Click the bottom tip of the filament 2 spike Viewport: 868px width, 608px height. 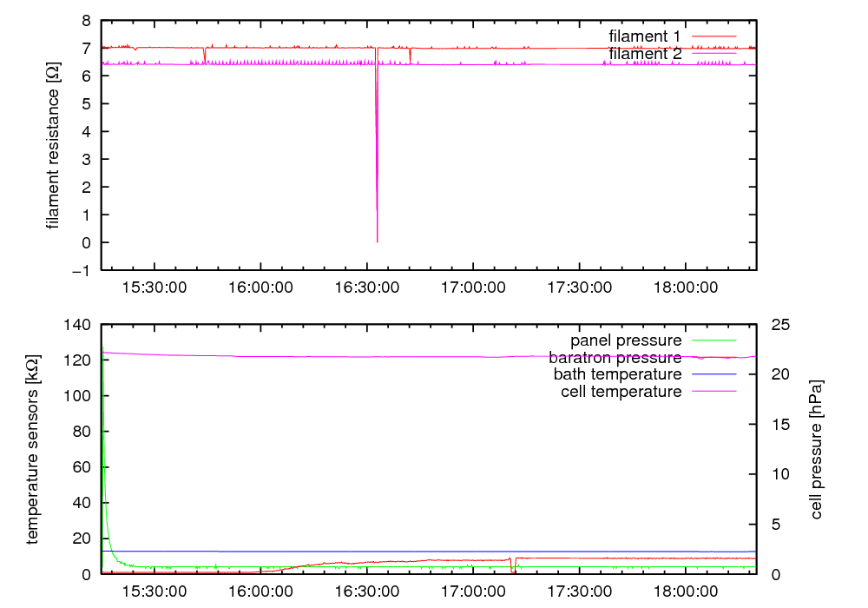pos(377,241)
